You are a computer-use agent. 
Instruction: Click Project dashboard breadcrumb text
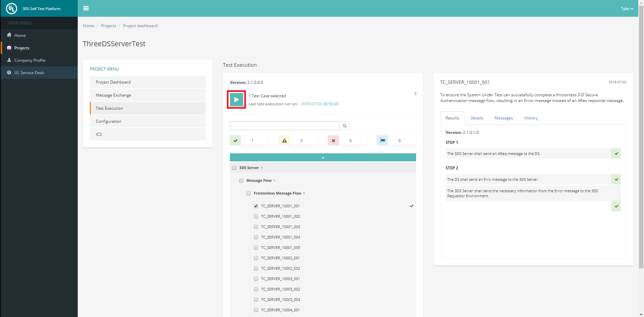click(x=140, y=26)
